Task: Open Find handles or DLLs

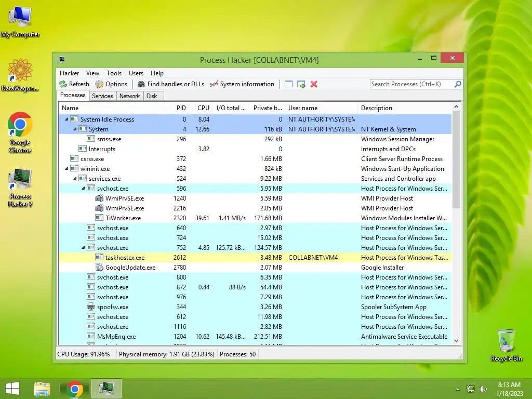Action: pos(171,84)
